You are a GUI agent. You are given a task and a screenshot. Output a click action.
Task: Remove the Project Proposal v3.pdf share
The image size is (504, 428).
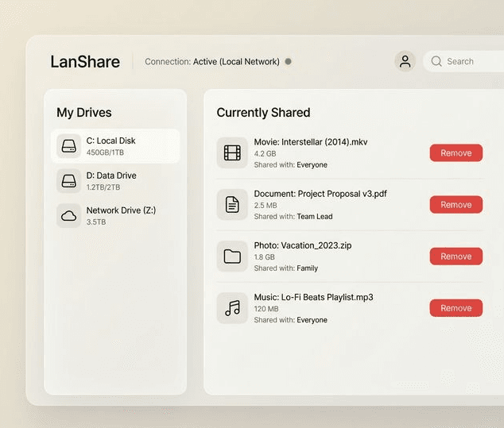click(456, 205)
